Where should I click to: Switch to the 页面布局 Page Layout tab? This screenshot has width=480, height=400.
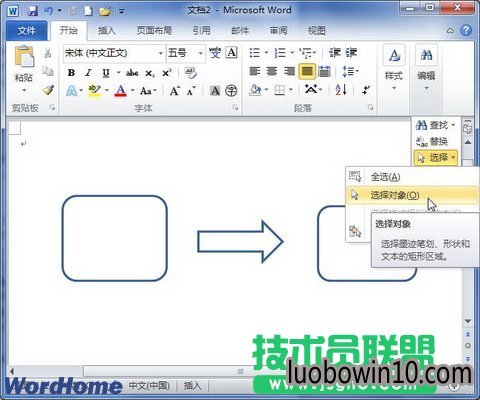154,31
